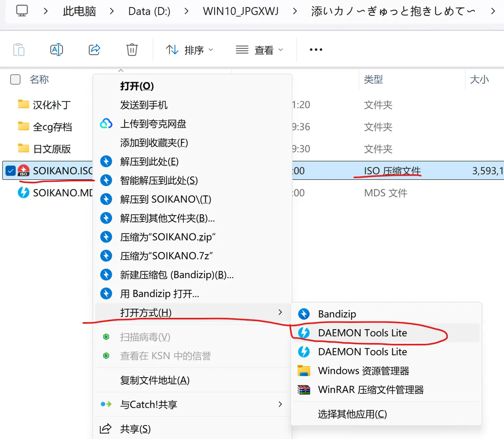Click the delete trash icon
504x439 pixels.
tap(132, 50)
